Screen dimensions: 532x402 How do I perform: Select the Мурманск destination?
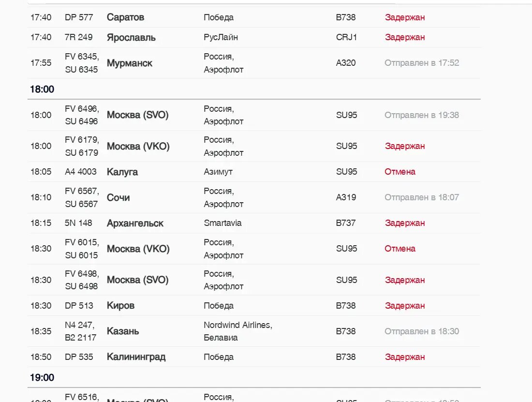129,63
